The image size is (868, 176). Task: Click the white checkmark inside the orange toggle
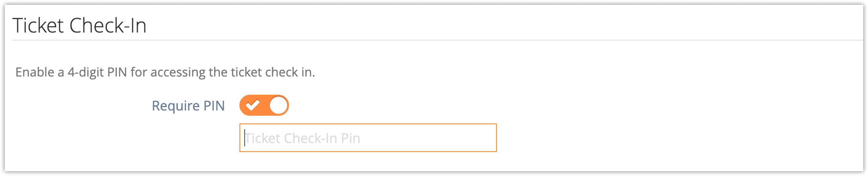253,105
